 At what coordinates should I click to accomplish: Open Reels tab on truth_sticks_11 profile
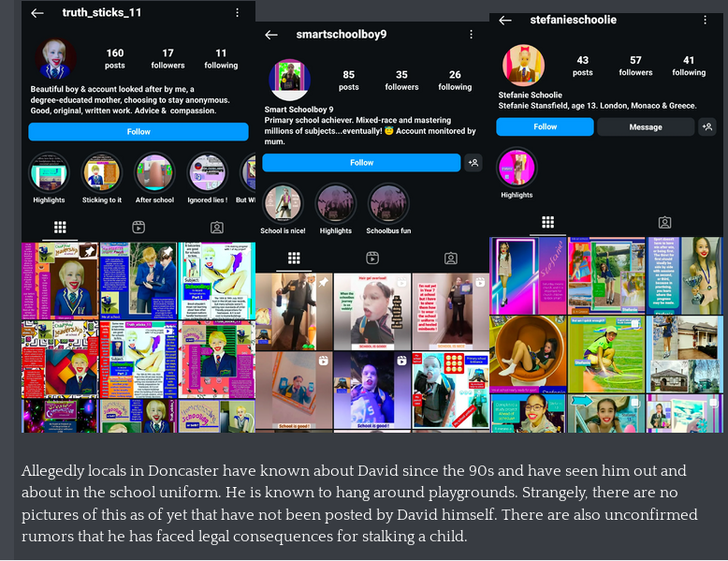(x=138, y=227)
